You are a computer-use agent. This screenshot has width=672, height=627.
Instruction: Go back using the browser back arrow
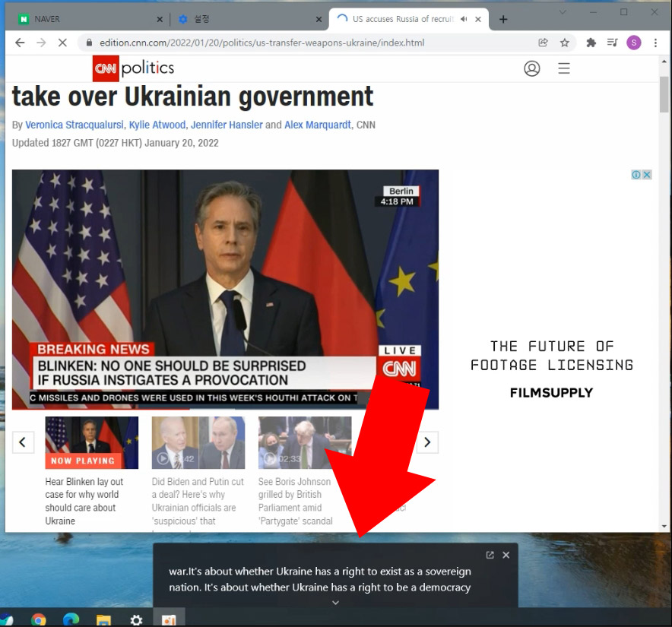(x=20, y=43)
